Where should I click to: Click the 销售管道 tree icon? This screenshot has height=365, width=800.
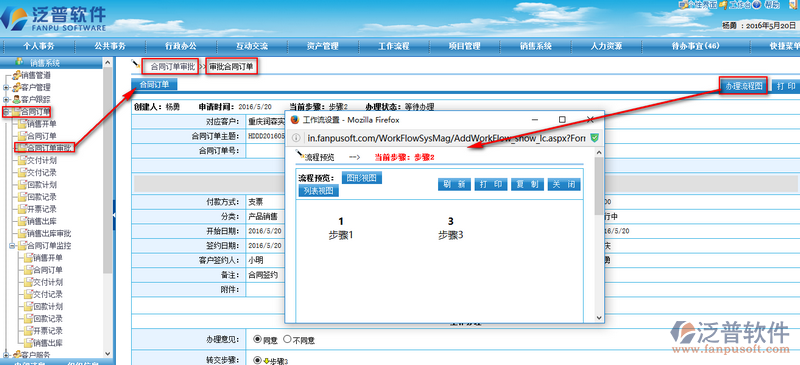click(x=16, y=76)
